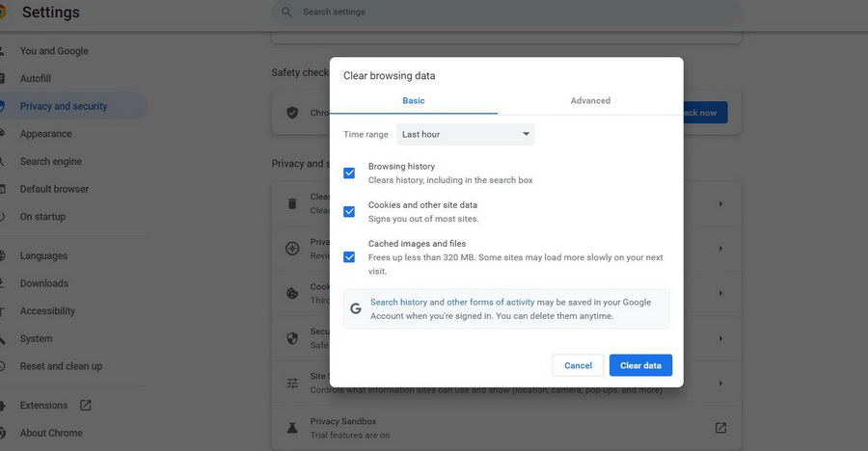Expand the Site settings row arrow
Screen dimensions: 868x451
[x=720, y=383]
